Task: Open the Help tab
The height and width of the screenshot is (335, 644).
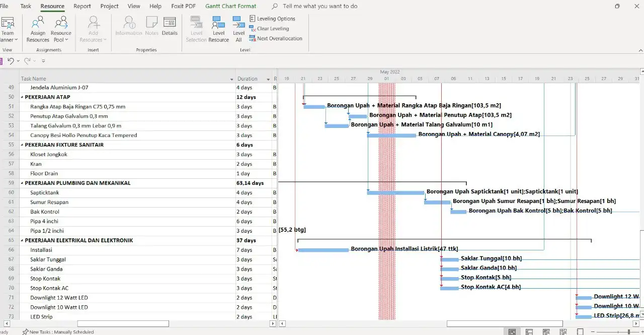Action: [155, 6]
